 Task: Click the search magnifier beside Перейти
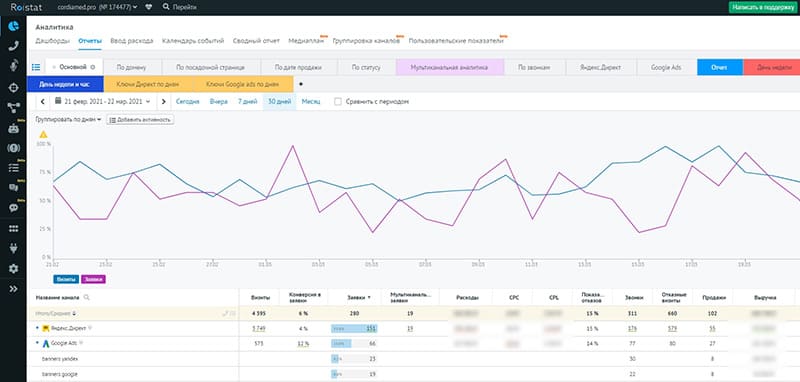(166, 7)
